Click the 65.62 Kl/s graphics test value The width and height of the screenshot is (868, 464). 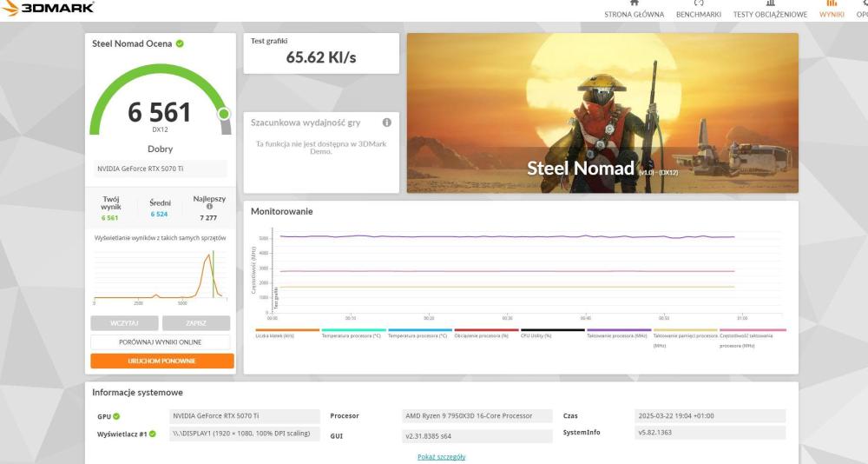click(x=321, y=57)
